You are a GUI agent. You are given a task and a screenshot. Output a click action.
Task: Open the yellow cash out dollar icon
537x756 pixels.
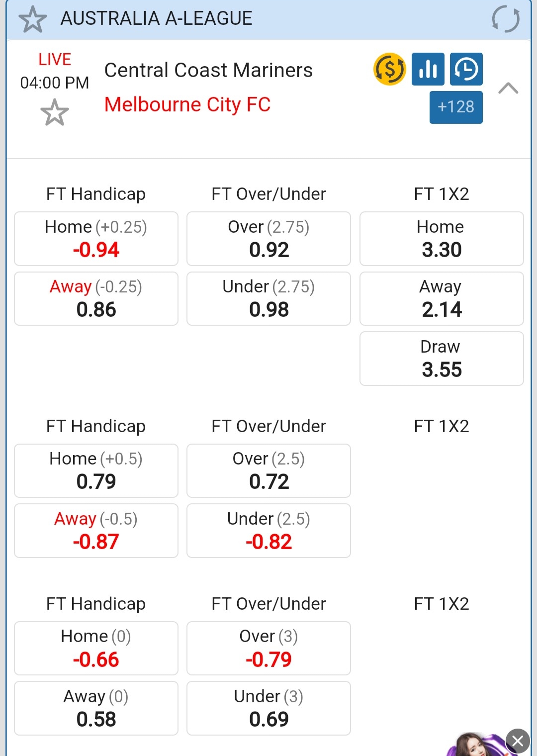click(x=389, y=69)
